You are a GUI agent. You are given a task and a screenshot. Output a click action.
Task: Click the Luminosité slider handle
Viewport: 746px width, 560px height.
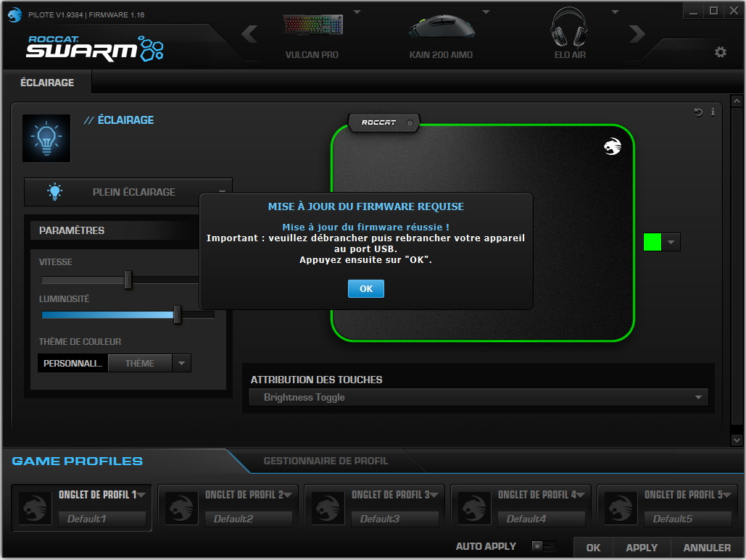[x=177, y=314]
